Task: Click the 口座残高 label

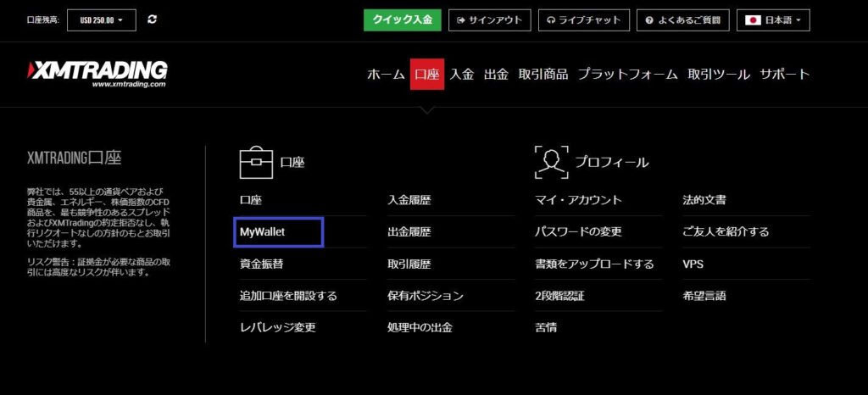Action: (43, 19)
